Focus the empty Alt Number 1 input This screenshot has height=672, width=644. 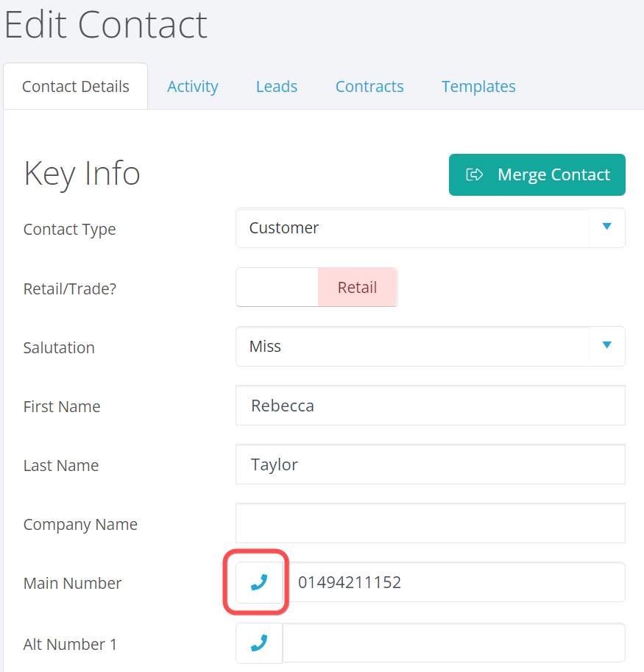point(453,644)
